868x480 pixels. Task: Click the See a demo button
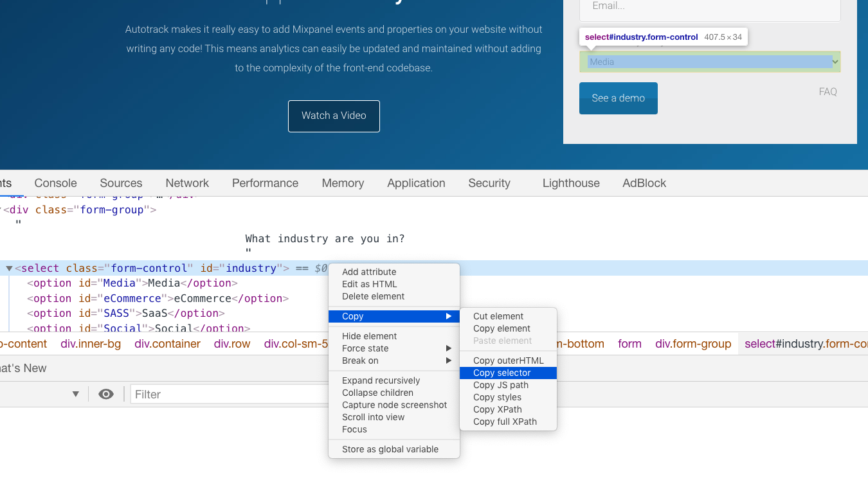point(619,98)
